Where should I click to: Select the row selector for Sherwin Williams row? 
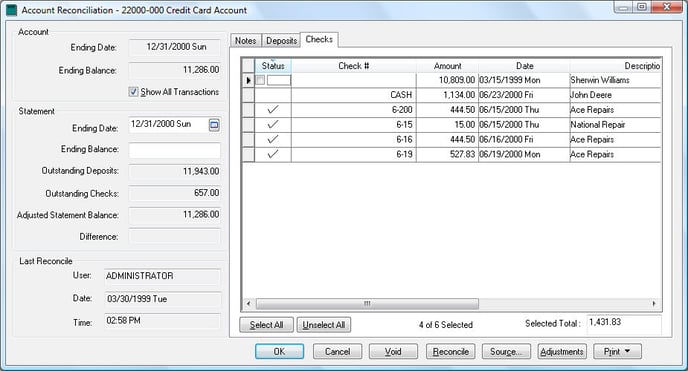point(248,80)
